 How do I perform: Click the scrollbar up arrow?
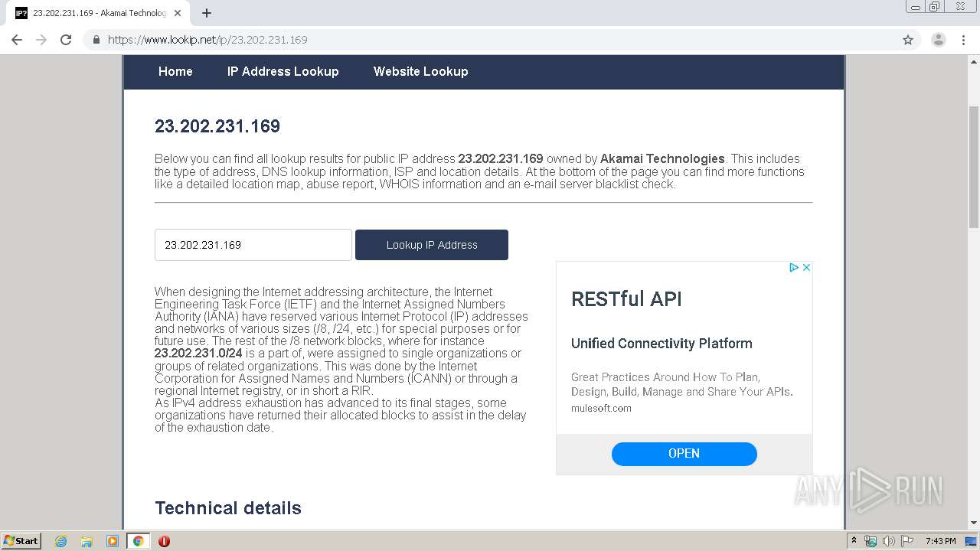pyautogui.click(x=974, y=60)
